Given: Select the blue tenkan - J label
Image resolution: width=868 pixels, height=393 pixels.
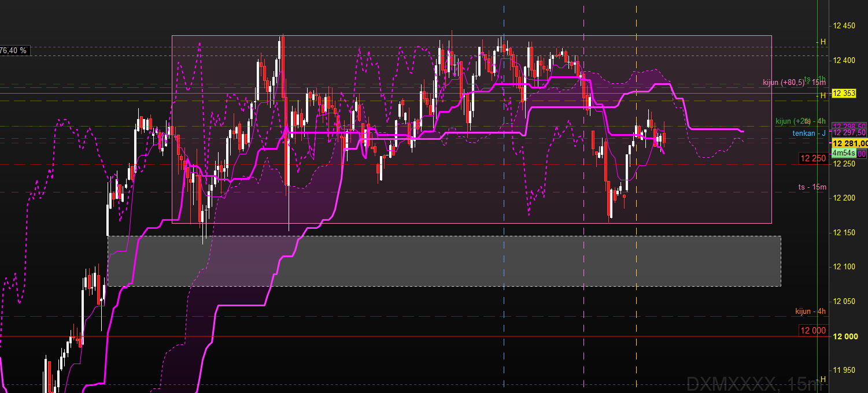Looking at the screenshot, I should [x=809, y=134].
